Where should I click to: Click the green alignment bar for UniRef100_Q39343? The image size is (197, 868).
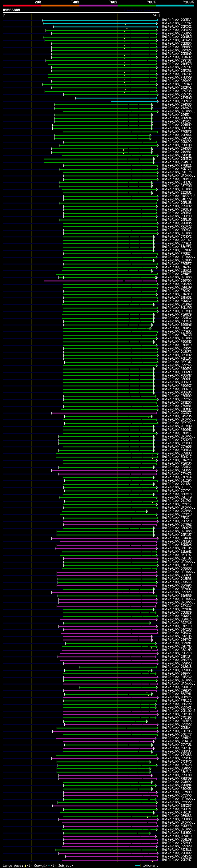click(x=100, y=84)
